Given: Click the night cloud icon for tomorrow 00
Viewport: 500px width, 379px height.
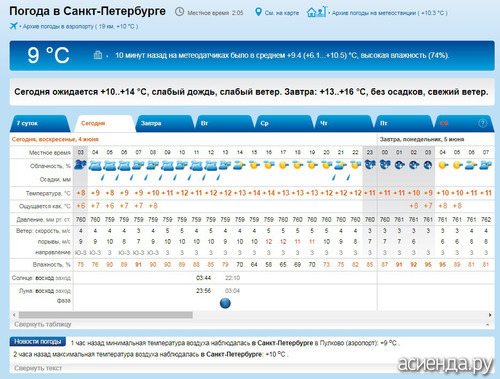Looking at the screenshot, I should pyautogui.click(x=385, y=165).
